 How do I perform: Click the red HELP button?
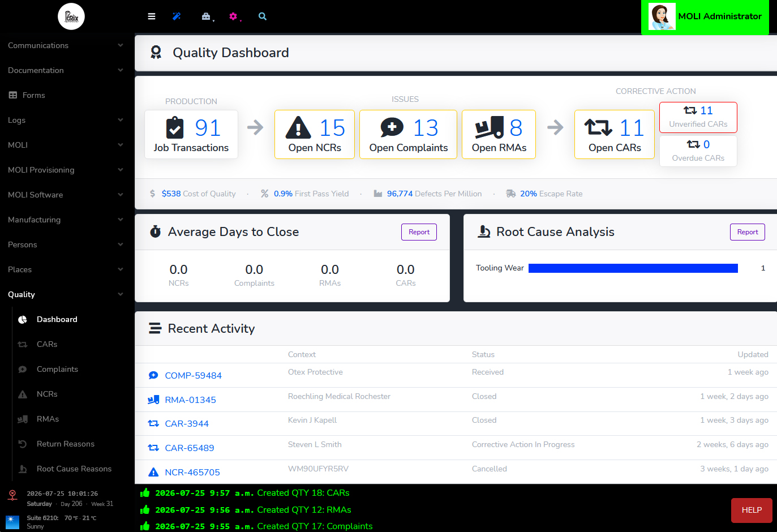pyautogui.click(x=752, y=510)
